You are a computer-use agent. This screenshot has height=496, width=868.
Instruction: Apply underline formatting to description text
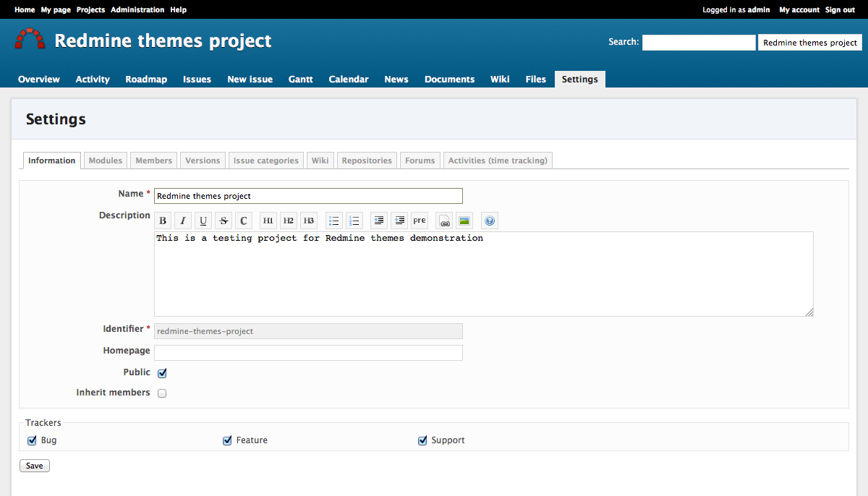pyautogui.click(x=203, y=221)
